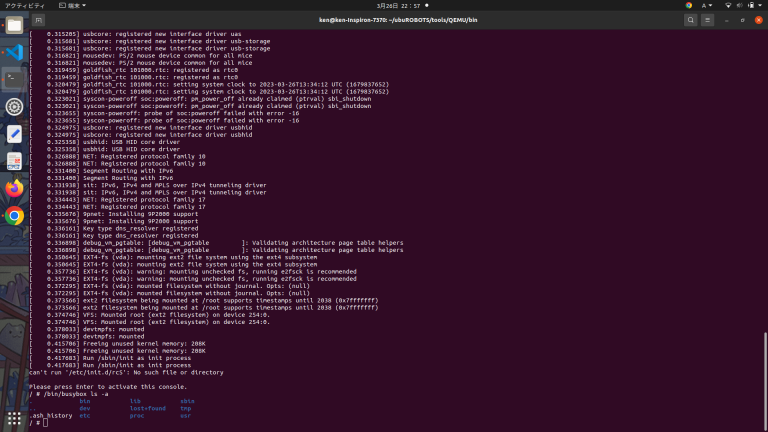The height and width of the screenshot is (432, 768).
Task: Launch Firefox from the dock
Action: (x=14, y=188)
